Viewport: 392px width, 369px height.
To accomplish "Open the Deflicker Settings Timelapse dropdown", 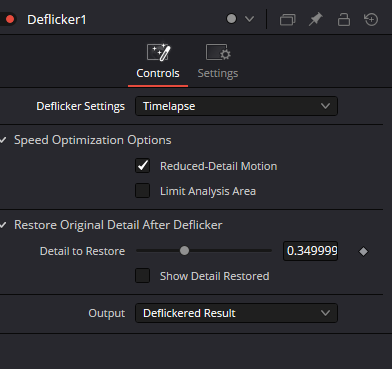I will point(236,106).
